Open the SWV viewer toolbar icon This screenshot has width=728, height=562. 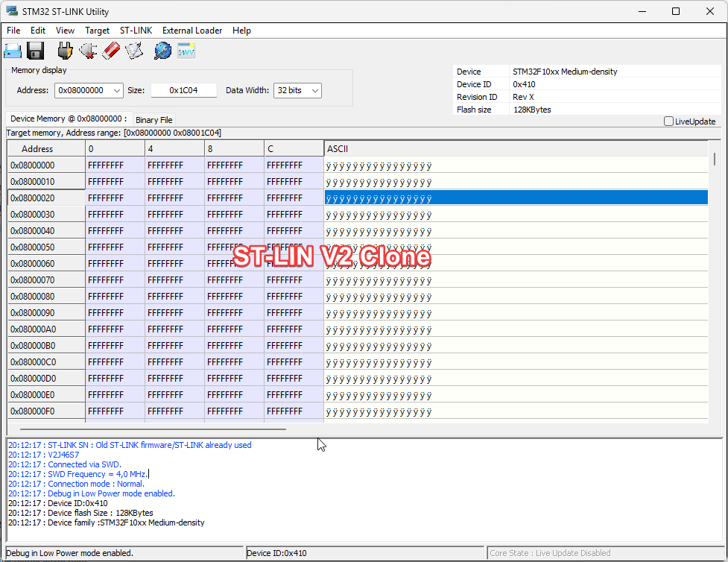coord(186,51)
